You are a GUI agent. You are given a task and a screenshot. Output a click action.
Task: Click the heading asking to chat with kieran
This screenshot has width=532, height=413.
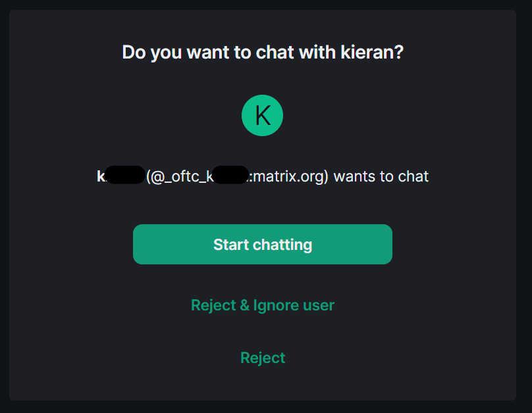click(263, 53)
